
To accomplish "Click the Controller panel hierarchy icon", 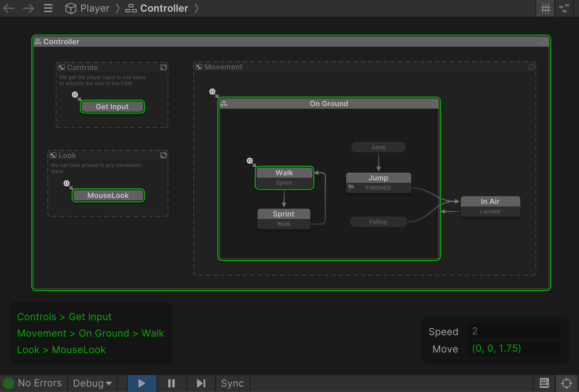I will click(x=38, y=42).
